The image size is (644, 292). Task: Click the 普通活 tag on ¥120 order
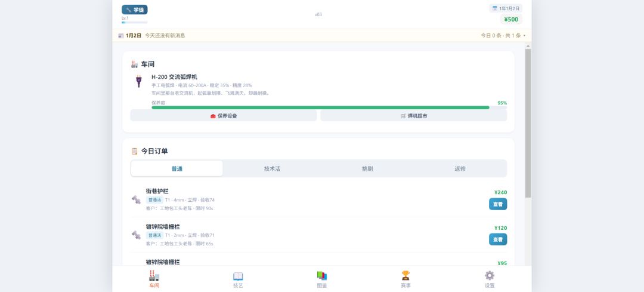[x=154, y=235]
